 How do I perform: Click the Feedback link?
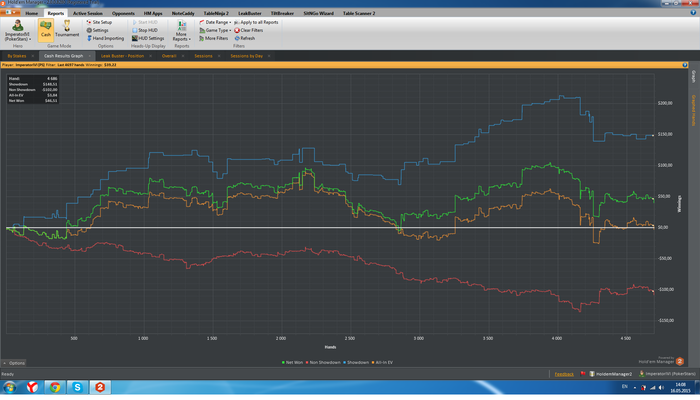coord(564,375)
